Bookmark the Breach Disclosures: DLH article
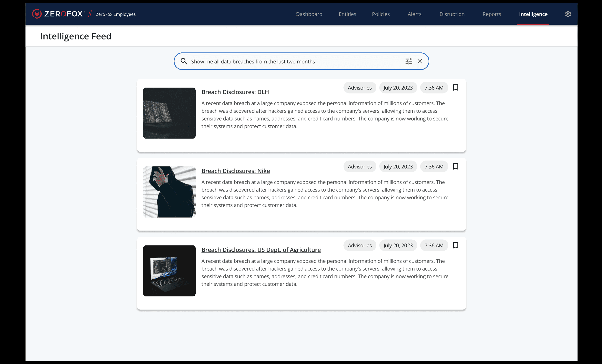The image size is (602, 364). pyautogui.click(x=455, y=87)
